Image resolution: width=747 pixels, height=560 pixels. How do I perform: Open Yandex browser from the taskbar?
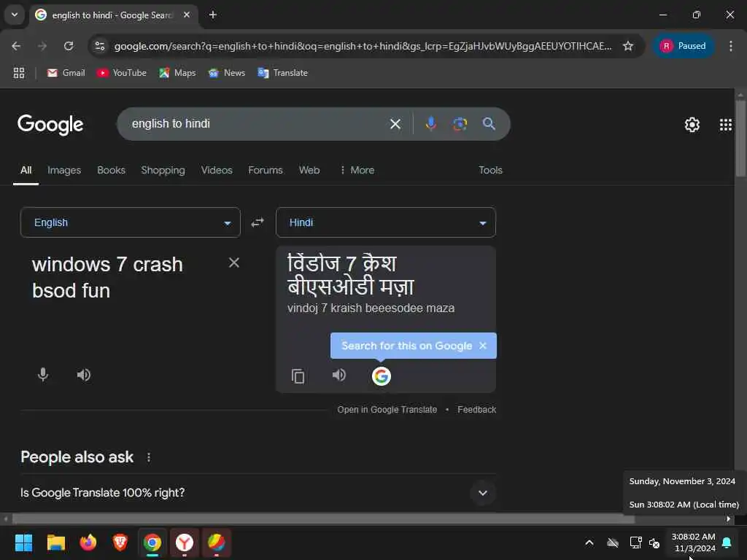(x=185, y=542)
